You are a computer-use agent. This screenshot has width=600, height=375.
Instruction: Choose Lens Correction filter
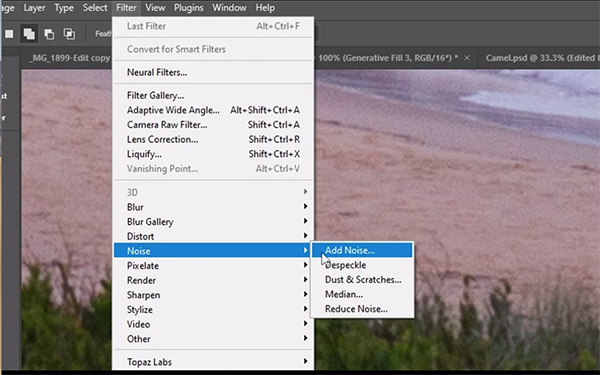(213, 139)
